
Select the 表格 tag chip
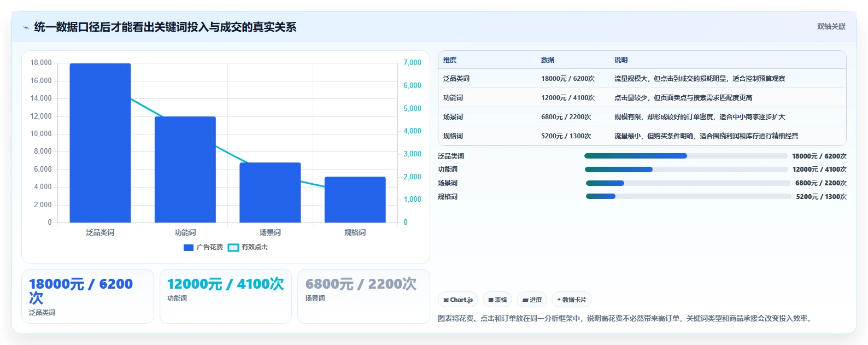pos(497,300)
